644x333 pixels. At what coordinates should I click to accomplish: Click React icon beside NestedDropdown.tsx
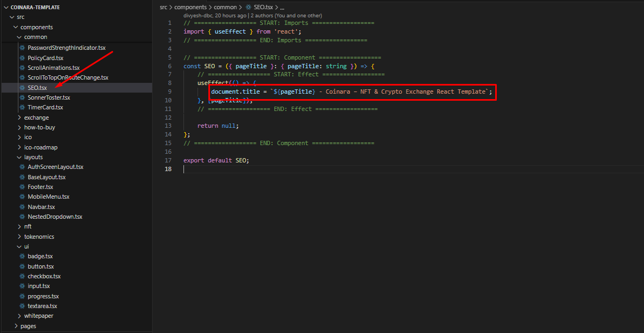pos(23,217)
